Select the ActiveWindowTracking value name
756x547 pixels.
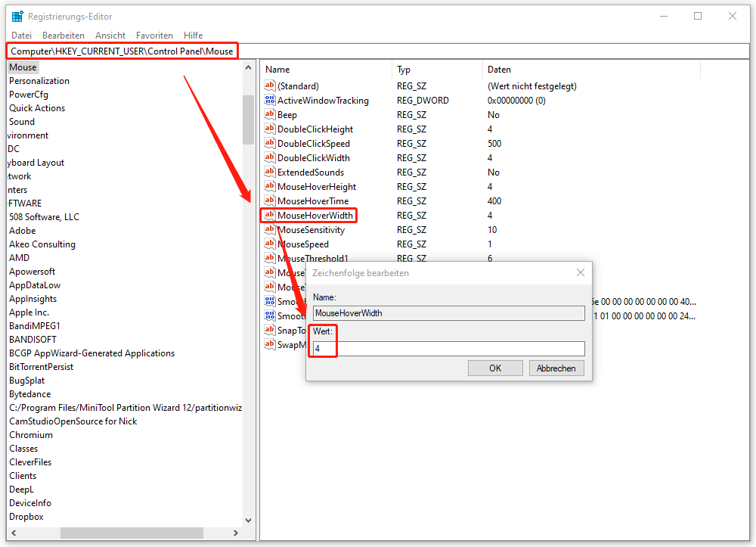pyautogui.click(x=323, y=101)
